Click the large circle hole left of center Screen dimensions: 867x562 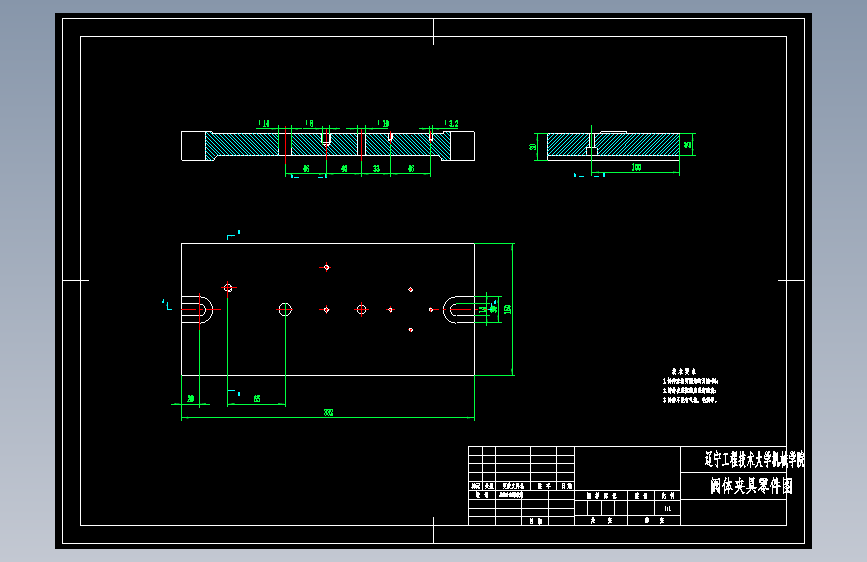pos(285,310)
